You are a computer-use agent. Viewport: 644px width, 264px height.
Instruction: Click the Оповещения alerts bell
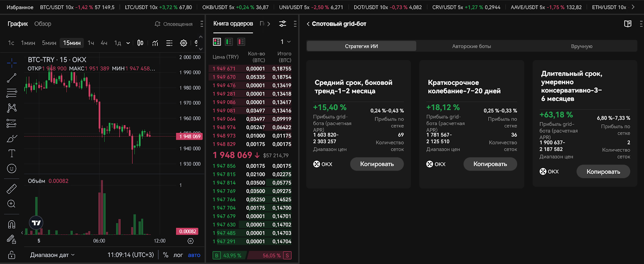(x=173, y=24)
